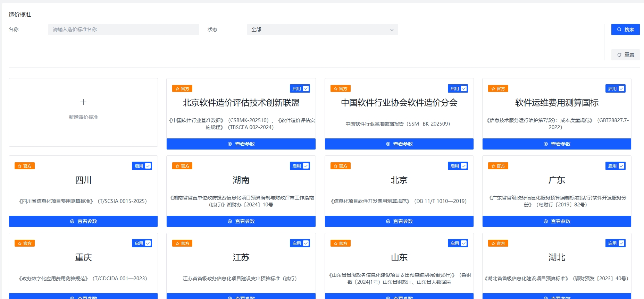Screen dimensions: 644x299
Task: Click the 广东 card title
Action: pos(557,180)
